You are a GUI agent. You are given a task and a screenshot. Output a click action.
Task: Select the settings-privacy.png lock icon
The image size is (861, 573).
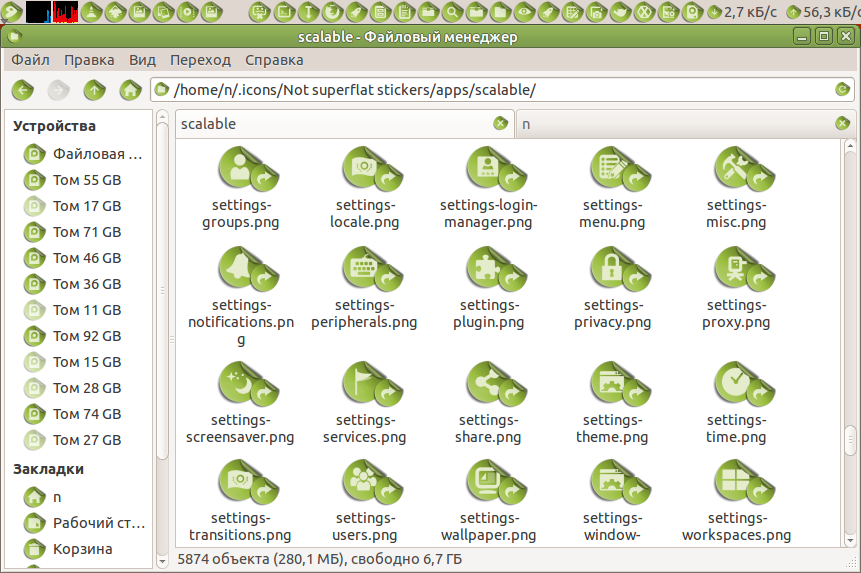coord(619,268)
